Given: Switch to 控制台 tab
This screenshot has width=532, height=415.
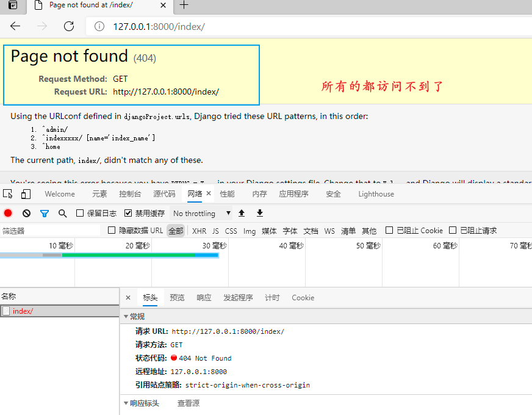Looking at the screenshot, I should coord(130,194).
